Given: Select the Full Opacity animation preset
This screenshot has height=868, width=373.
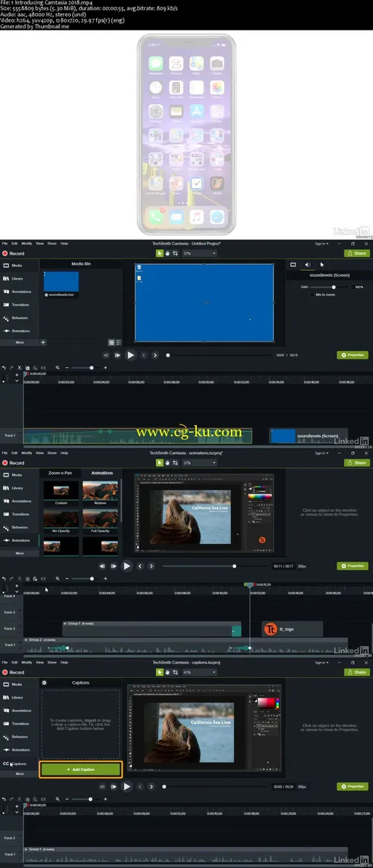Looking at the screenshot, I should coord(100,519).
